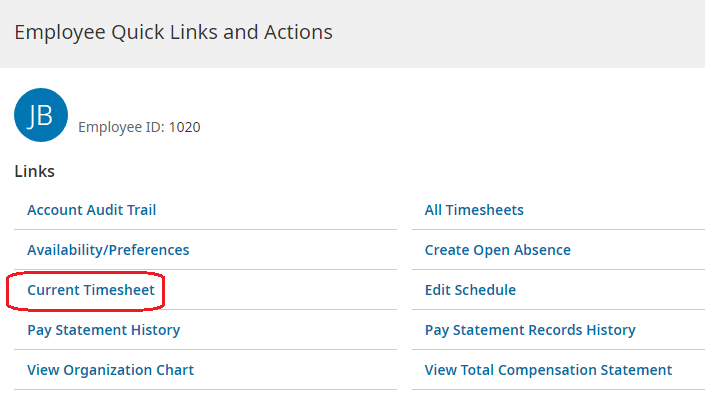Open Pay Statement Records History
Screen dimensions: 705x402
tap(530, 330)
